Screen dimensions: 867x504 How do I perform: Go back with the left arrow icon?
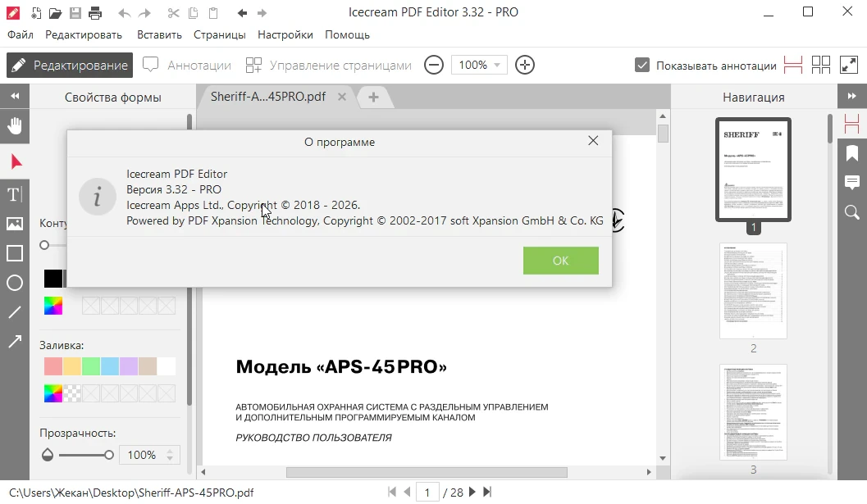242,13
